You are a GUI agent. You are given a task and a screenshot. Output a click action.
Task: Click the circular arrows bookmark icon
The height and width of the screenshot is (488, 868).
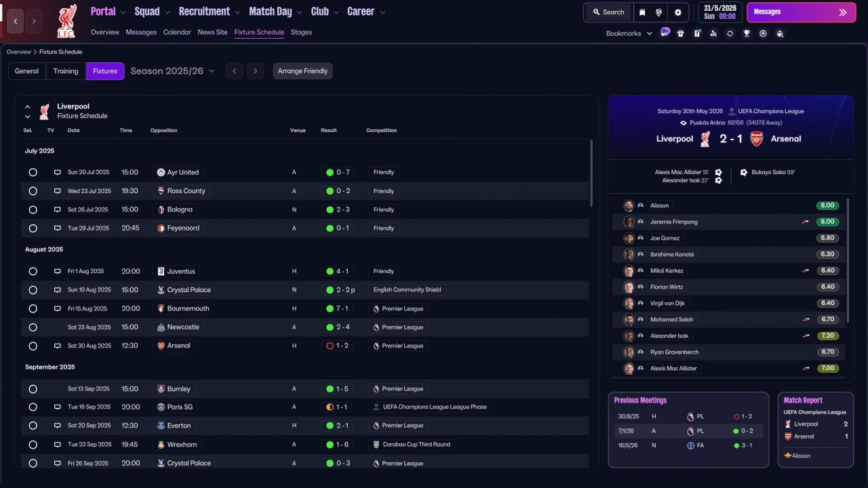(730, 33)
